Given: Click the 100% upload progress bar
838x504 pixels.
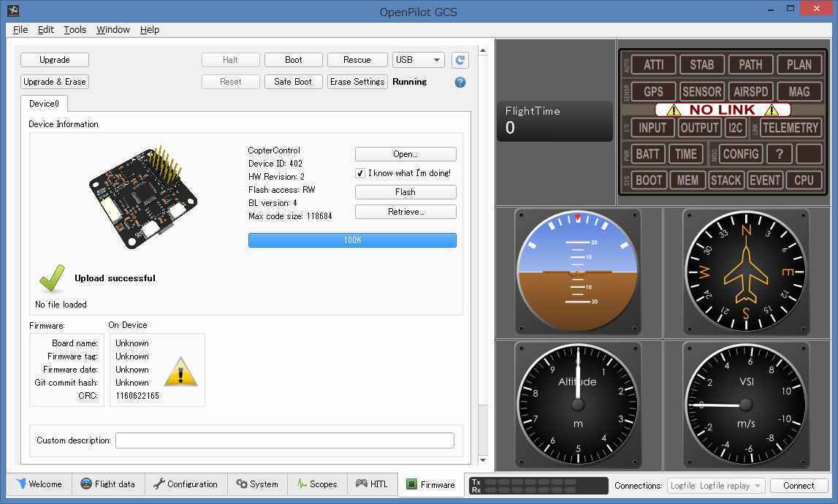Looking at the screenshot, I should 352,240.
